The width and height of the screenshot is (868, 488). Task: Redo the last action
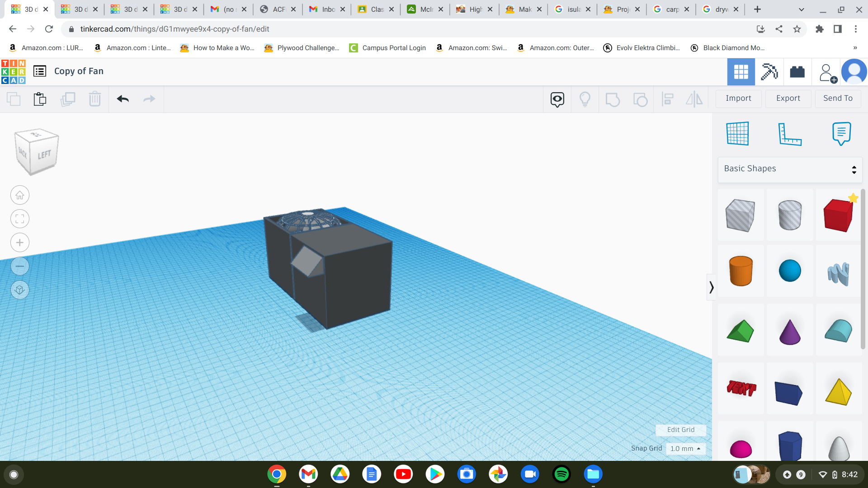pos(149,99)
